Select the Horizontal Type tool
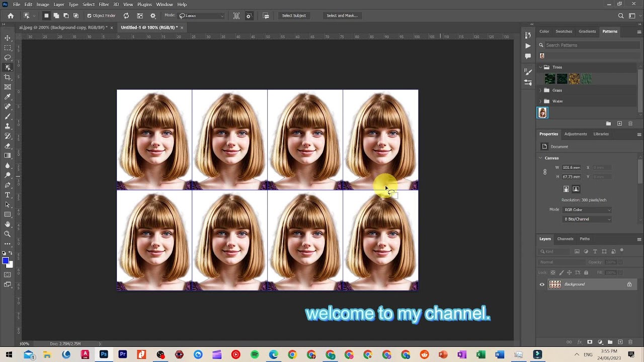The height and width of the screenshot is (362, 644). (8, 195)
